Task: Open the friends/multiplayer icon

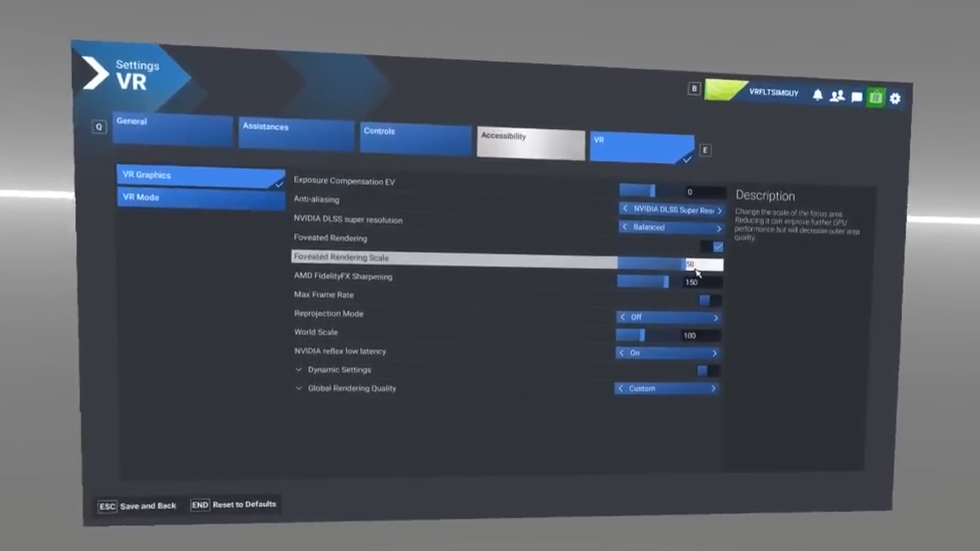Action: click(x=837, y=96)
